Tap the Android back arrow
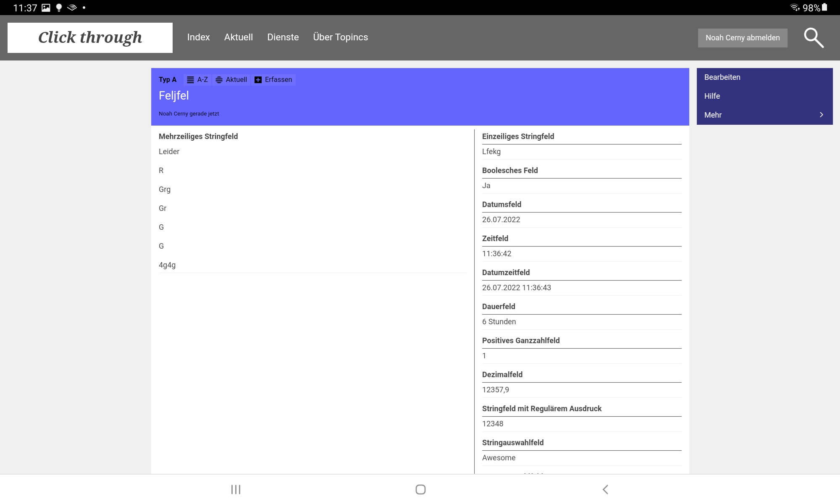Image resolution: width=840 pixels, height=504 pixels. click(x=605, y=489)
